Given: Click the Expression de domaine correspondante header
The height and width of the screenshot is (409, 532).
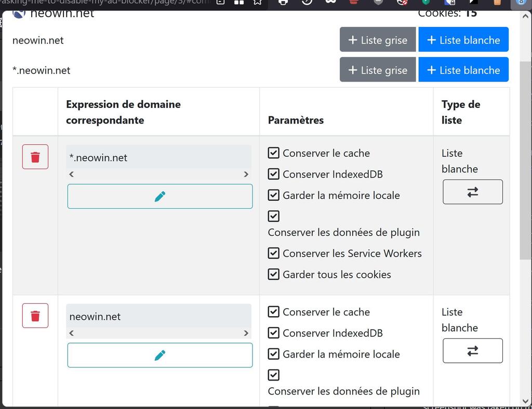Looking at the screenshot, I should 124,112.
